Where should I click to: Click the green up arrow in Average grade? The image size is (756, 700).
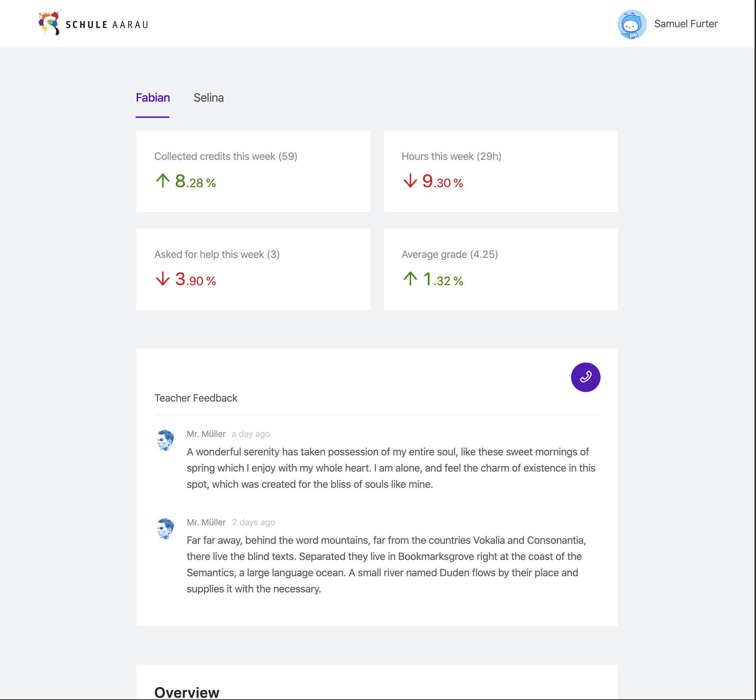[410, 279]
